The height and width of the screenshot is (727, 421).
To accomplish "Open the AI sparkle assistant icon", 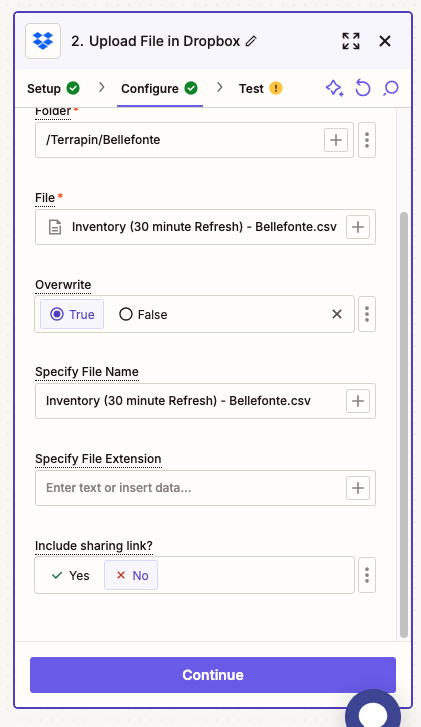I will coord(334,88).
